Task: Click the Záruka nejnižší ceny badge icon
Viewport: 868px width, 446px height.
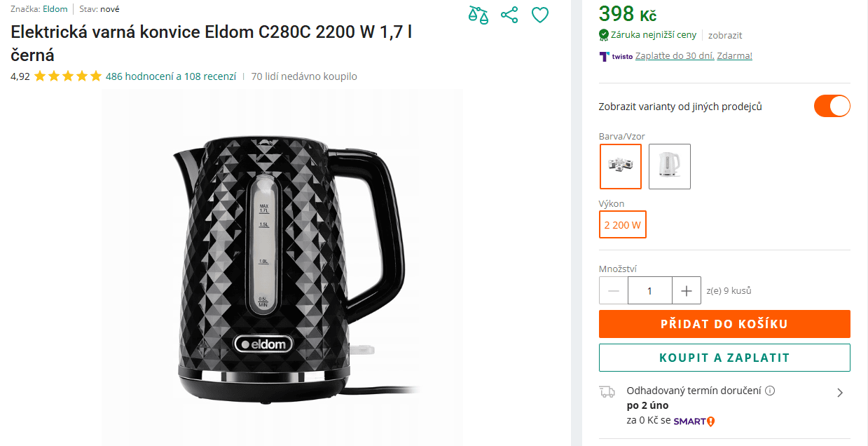Action: click(602, 34)
